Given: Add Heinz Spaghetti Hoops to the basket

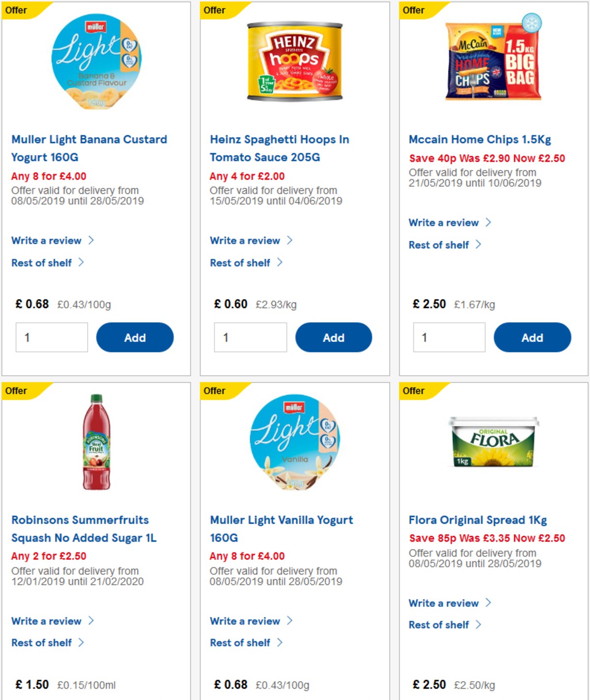Looking at the screenshot, I should pos(334,337).
